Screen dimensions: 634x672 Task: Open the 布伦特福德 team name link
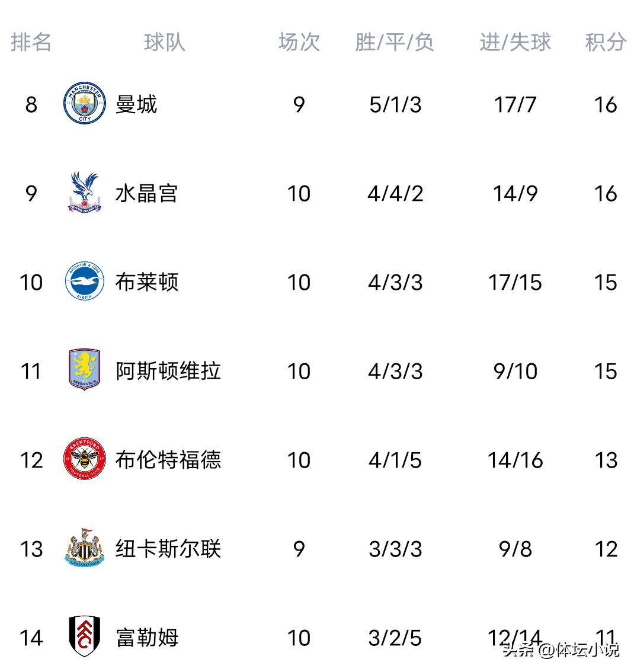click(x=168, y=460)
